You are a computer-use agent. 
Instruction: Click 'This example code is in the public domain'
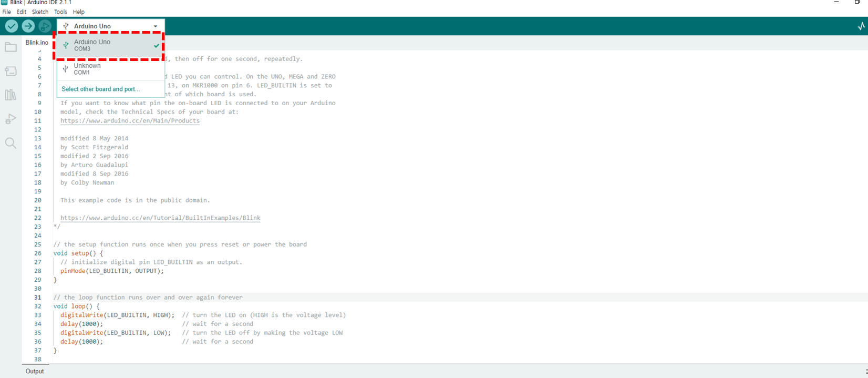[135, 200]
